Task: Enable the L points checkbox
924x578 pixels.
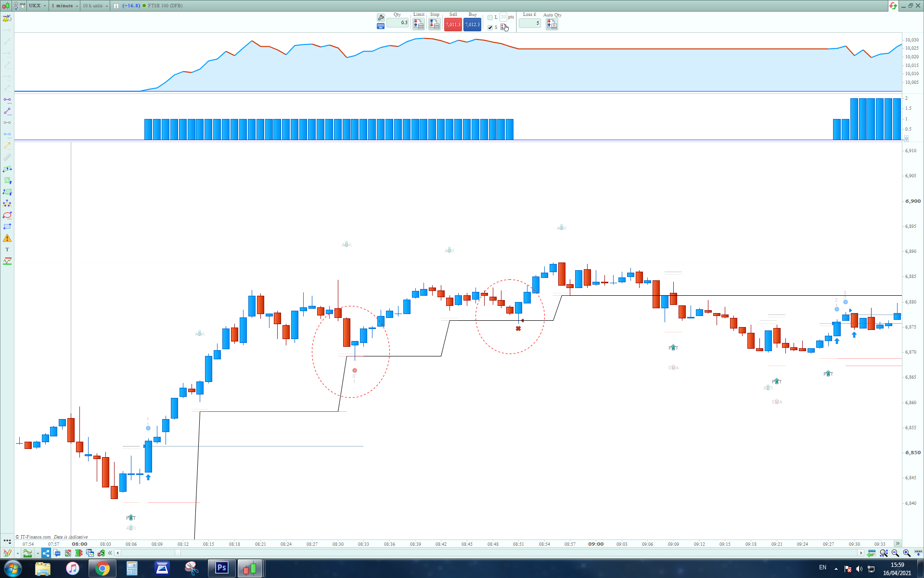Action: pyautogui.click(x=490, y=17)
